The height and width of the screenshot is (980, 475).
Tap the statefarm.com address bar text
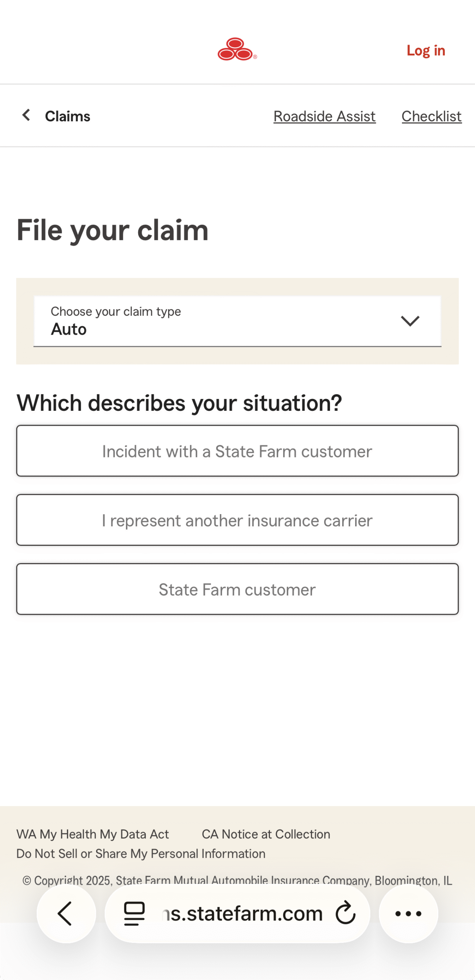click(x=243, y=913)
